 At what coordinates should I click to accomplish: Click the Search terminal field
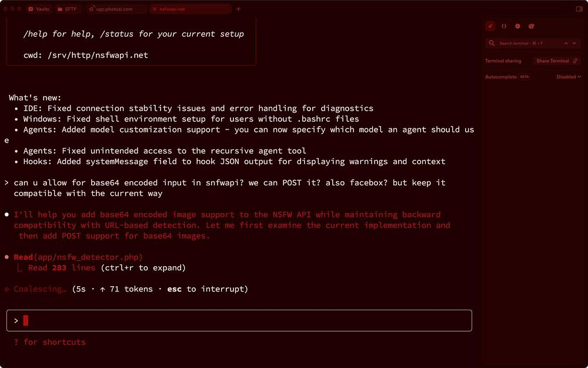tap(526, 44)
